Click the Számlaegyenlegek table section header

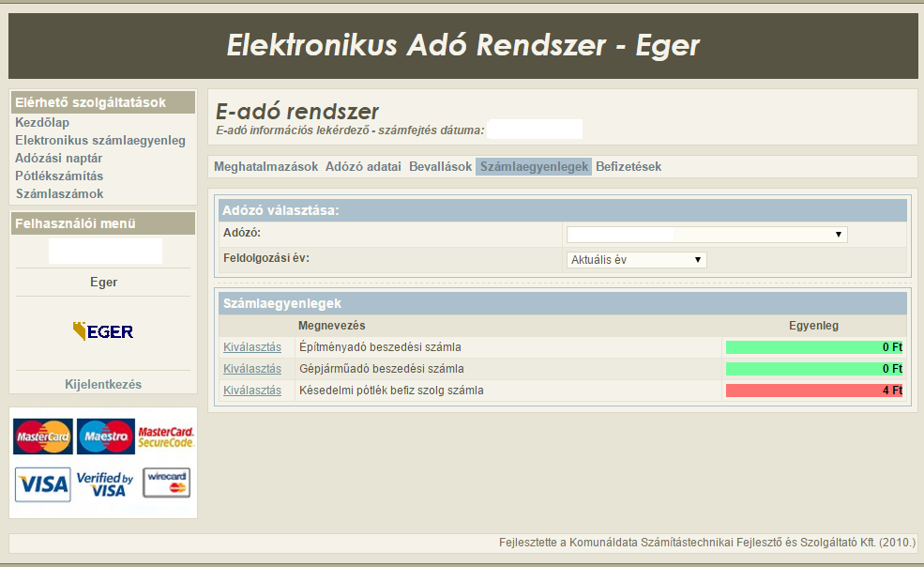[563, 304]
